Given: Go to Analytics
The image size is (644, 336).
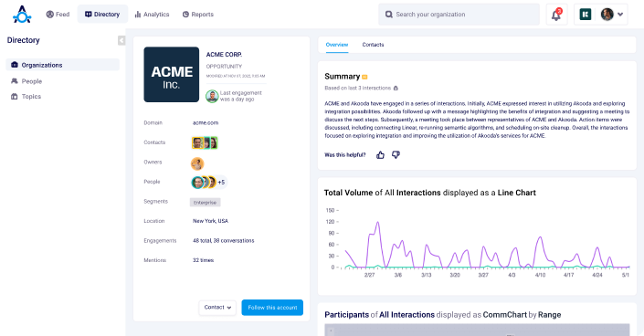Looking at the screenshot, I should [x=152, y=15].
